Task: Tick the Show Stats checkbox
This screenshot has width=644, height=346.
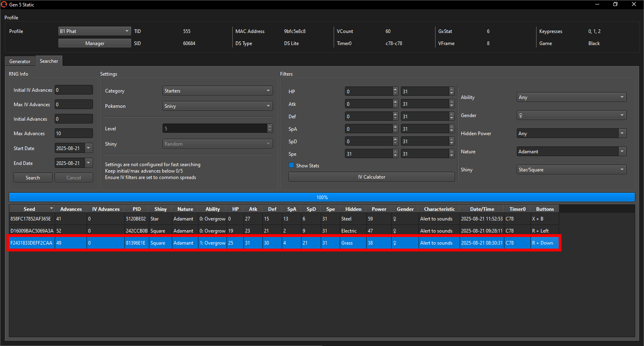Action: click(291, 165)
